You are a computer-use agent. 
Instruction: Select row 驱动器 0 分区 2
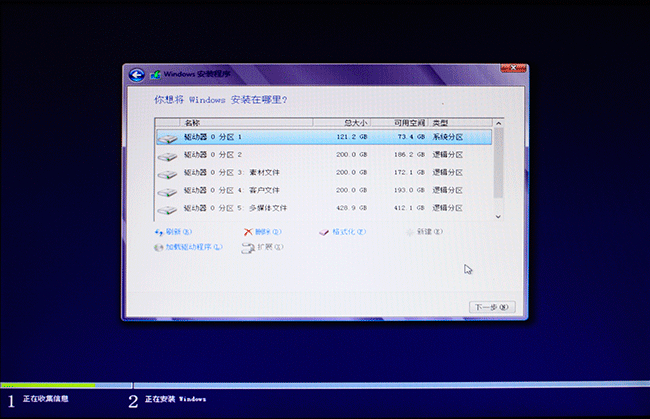click(x=324, y=155)
